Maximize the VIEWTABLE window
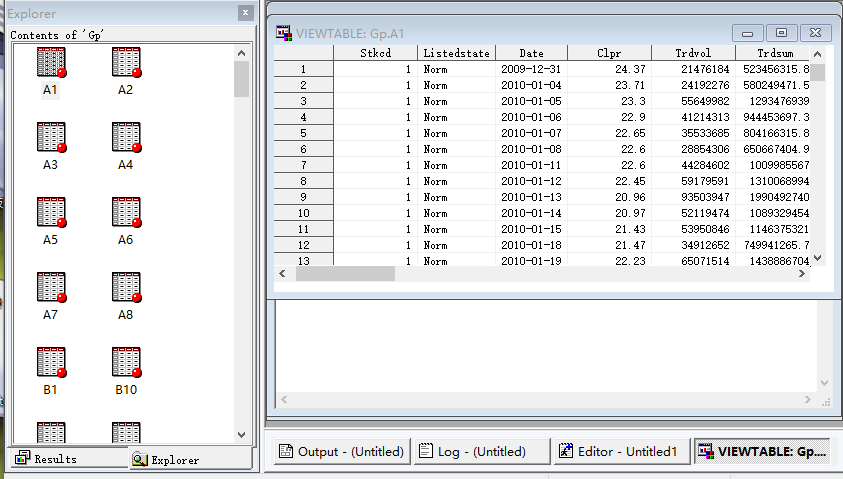This screenshot has height=479, width=843. (781, 33)
